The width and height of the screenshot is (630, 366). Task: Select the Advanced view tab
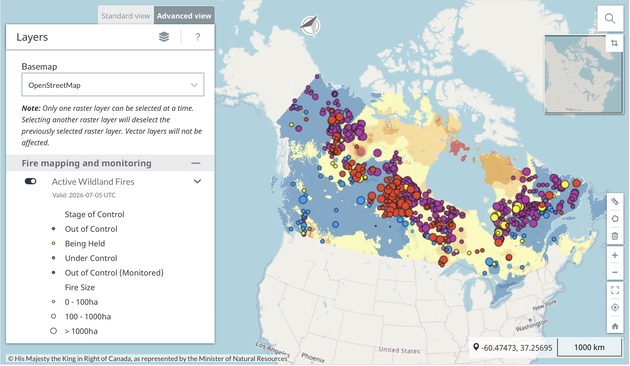[x=184, y=16]
